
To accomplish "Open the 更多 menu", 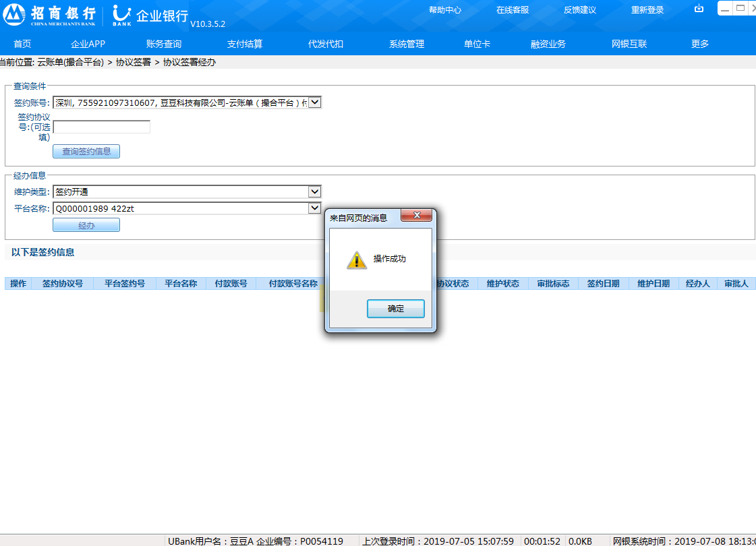I will 700,44.
